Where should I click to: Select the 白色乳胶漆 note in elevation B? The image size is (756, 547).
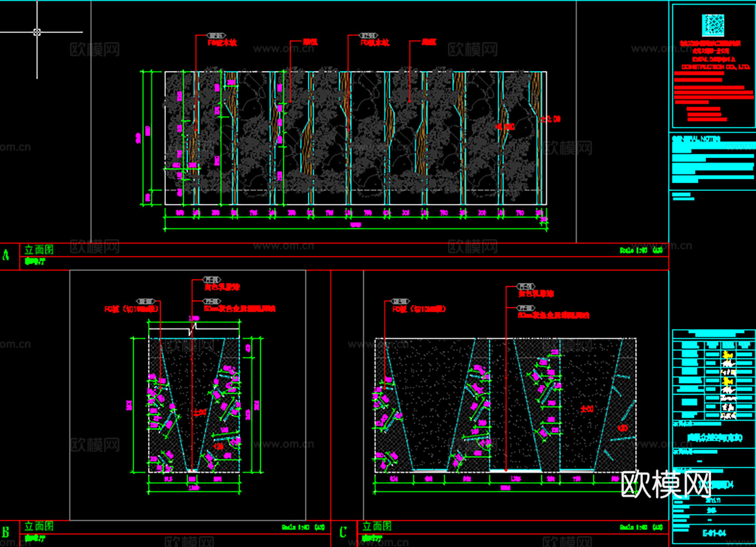[222, 287]
